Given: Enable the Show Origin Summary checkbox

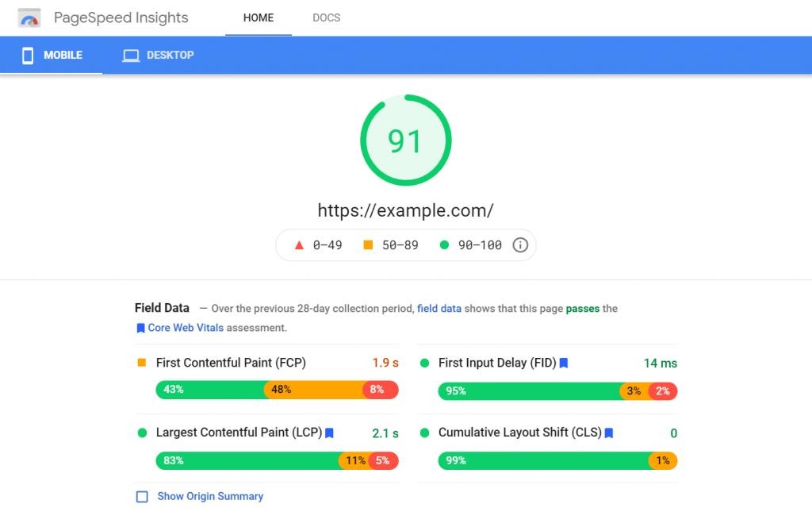Looking at the screenshot, I should pos(142,497).
